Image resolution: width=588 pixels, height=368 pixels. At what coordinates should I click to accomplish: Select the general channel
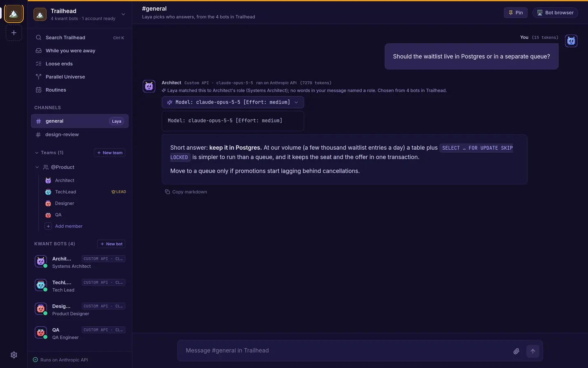pyautogui.click(x=80, y=121)
